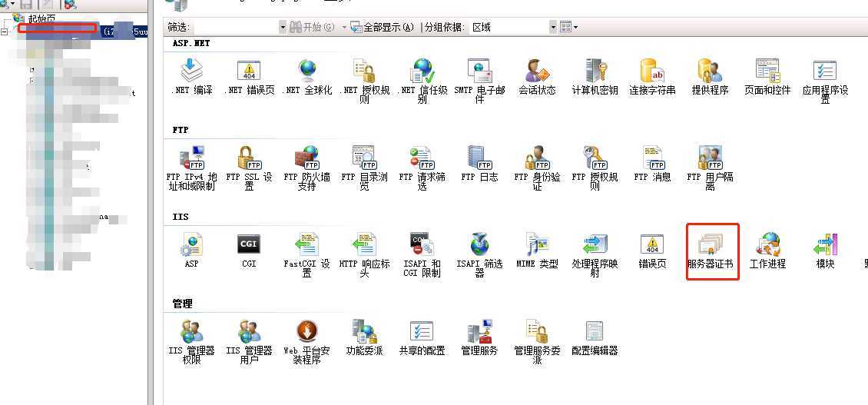Open SMTP 电子邮件 settings
Image resolution: width=868 pixels, height=405 pixels.
pos(479,81)
